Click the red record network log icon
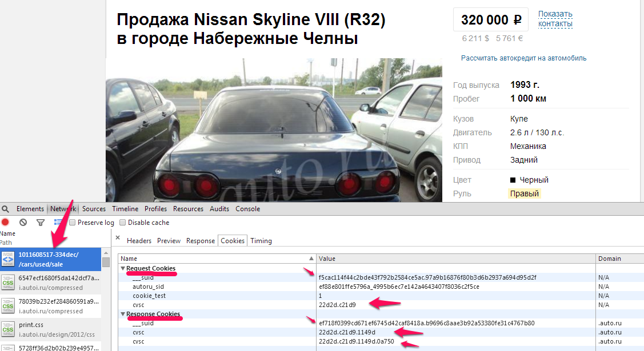This screenshot has height=351, width=644. coord(5,222)
